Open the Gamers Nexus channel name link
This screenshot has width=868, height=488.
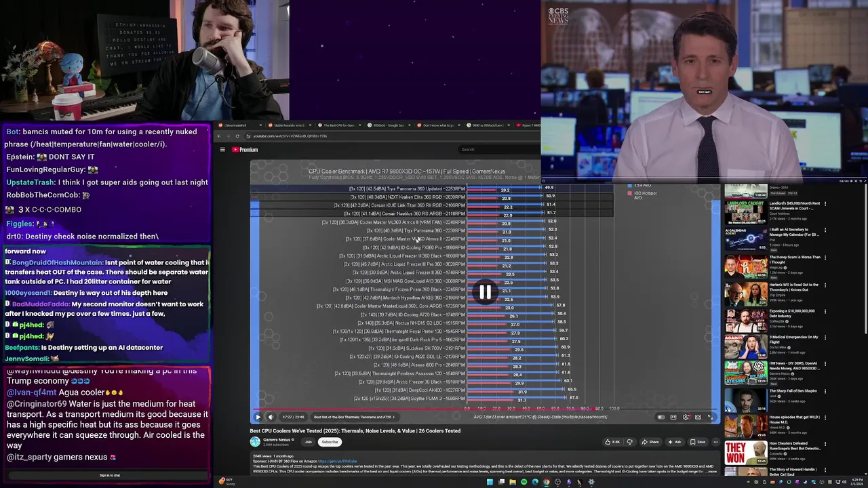pyautogui.click(x=277, y=440)
